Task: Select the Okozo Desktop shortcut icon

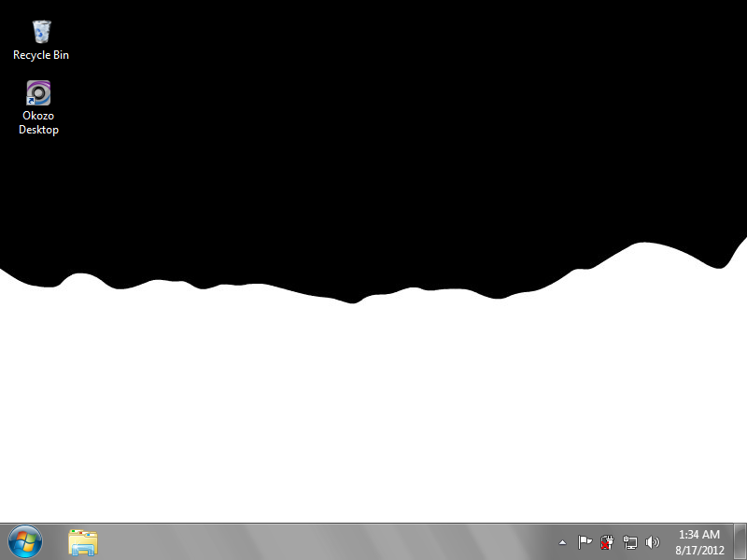Action: pos(38,92)
